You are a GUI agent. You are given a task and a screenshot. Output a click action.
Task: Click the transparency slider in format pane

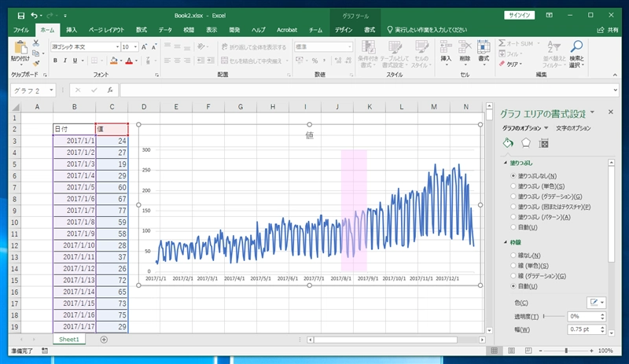point(554,316)
